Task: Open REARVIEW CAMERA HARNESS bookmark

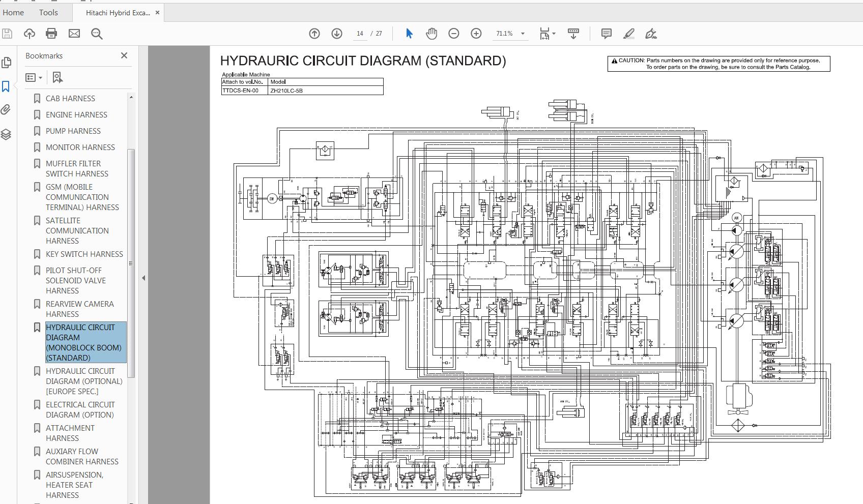Action: [80, 309]
